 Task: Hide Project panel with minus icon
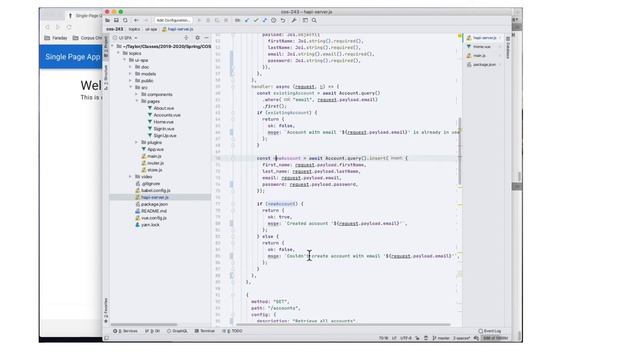(207, 38)
